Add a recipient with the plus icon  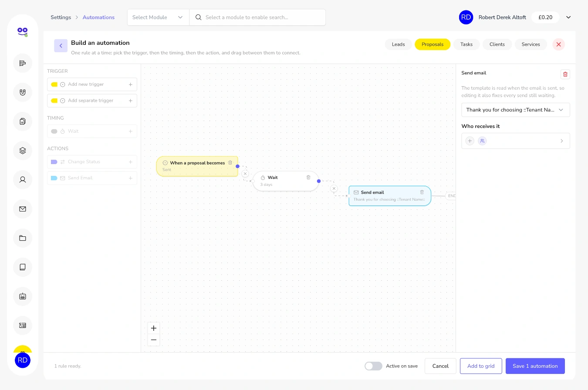coord(470,141)
